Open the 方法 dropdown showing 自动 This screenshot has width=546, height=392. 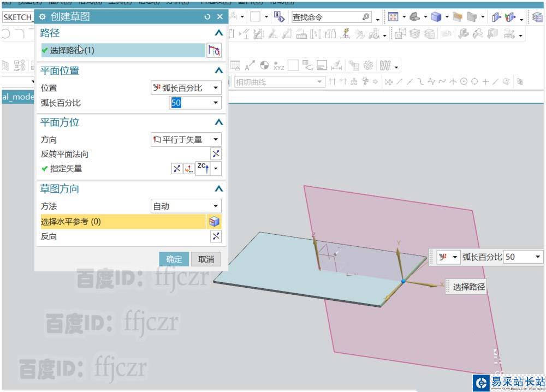[x=186, y=206]
